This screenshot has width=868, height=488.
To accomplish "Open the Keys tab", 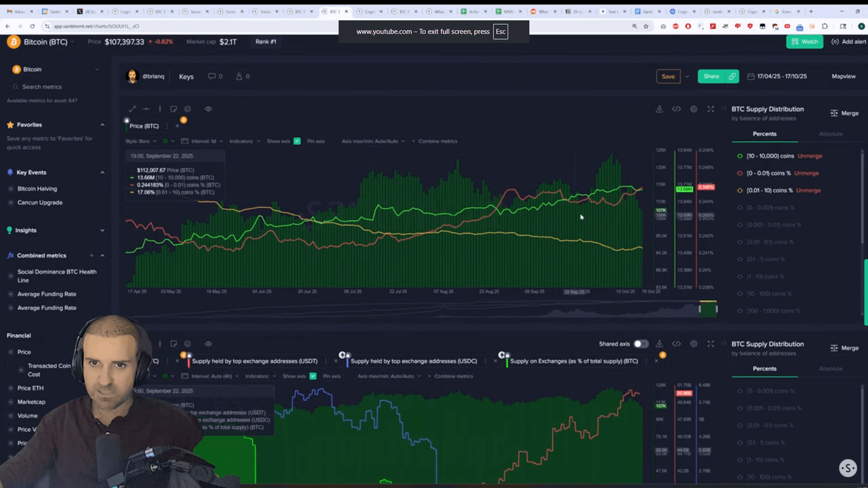I will point(186,77).
